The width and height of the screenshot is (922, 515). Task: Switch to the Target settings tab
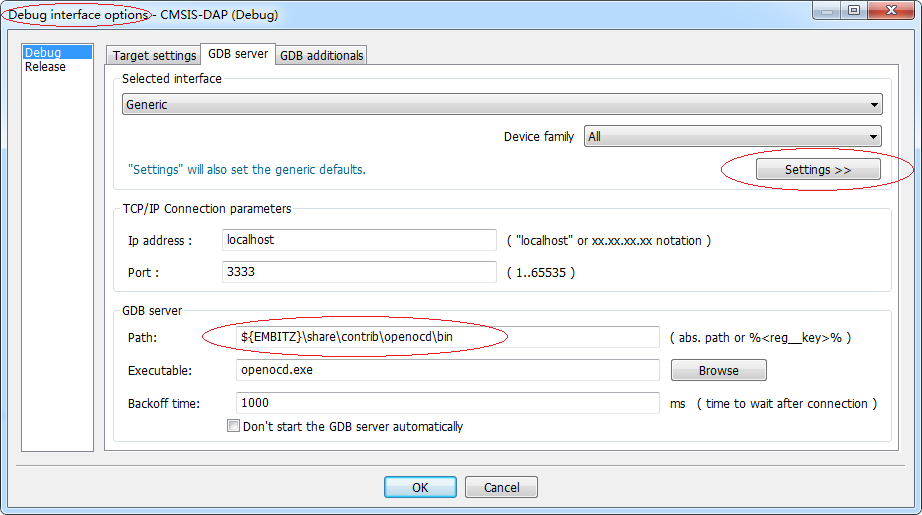(154, 55)
